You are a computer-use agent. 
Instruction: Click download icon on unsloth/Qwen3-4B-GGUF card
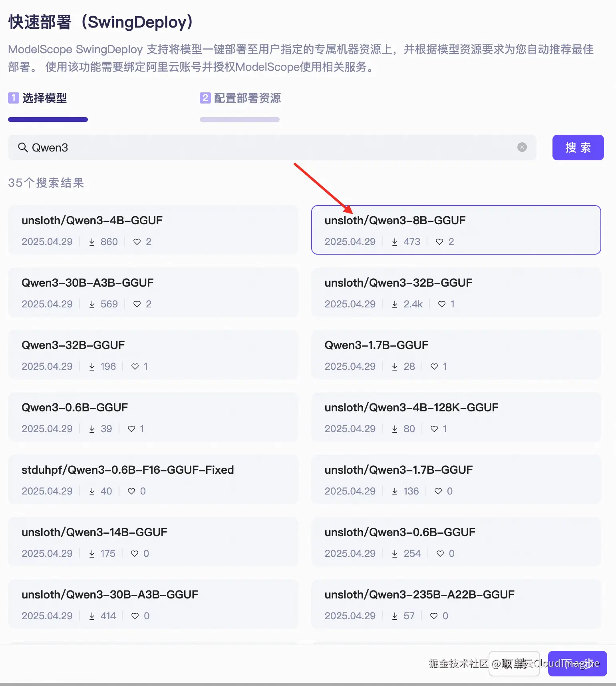pos(92,242)
